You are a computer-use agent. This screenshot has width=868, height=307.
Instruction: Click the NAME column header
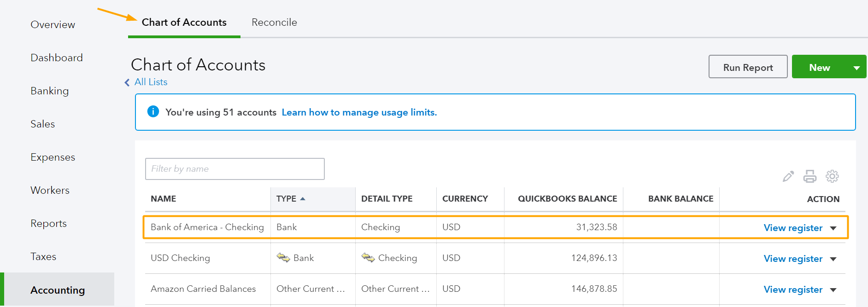point(164,199)
